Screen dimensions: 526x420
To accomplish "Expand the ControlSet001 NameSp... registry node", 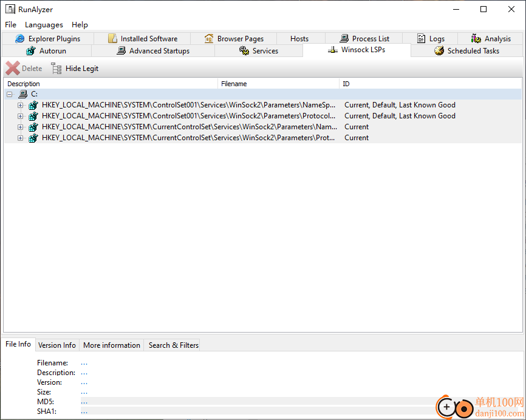I will coord(21,105).
